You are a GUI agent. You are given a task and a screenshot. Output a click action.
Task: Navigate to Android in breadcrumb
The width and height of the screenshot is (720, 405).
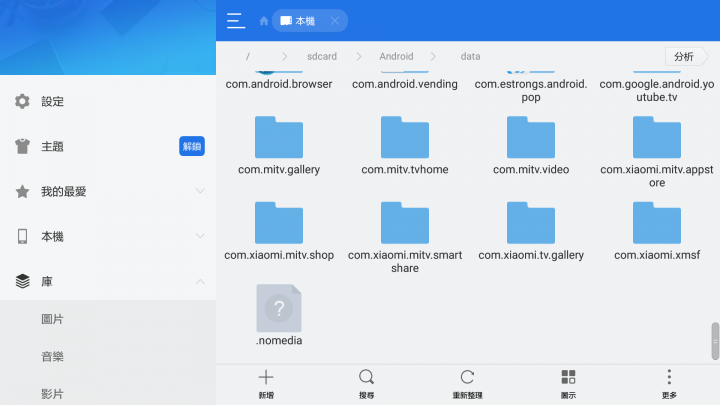tap(396, 56)
